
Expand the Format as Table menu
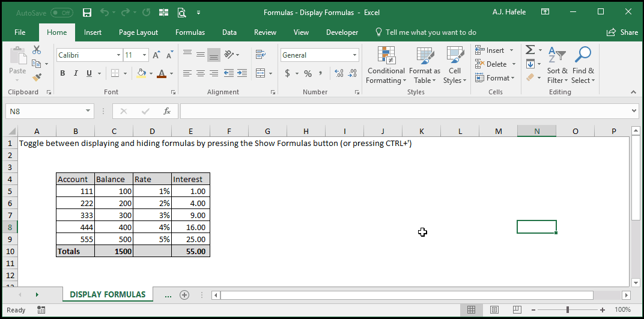pos(425,65)
